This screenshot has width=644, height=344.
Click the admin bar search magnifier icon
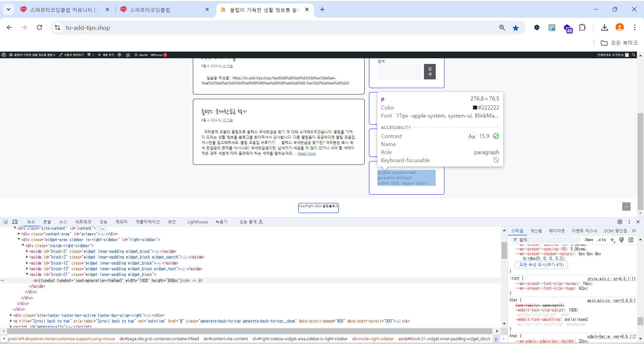coord(634,55)
